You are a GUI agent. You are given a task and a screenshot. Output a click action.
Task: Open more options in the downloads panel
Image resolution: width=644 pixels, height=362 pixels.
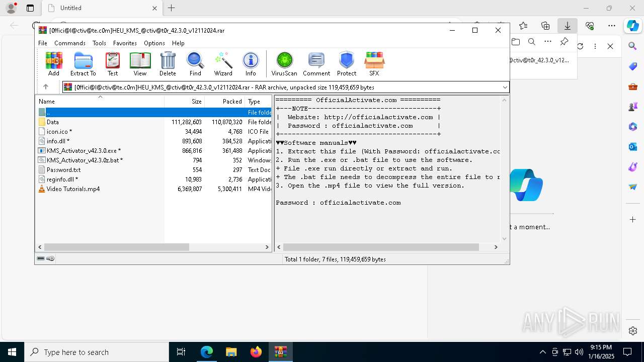[x=548, y=42]
